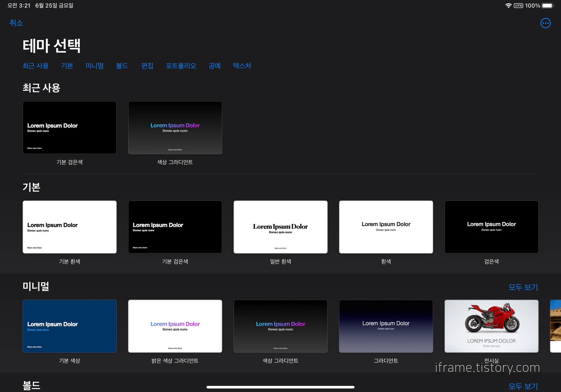561x392 pixels.
Task: Choose recent 색상 그라디언트 theme thumbnail
Action: [x=175, y=128]
